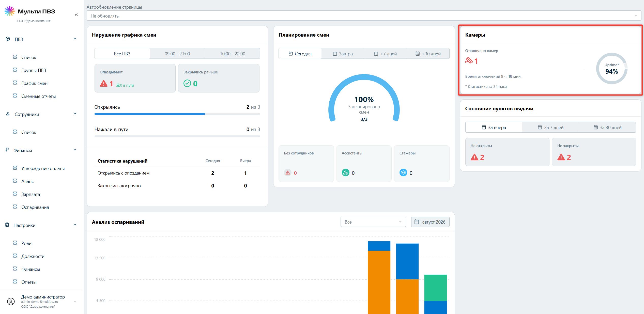Click the Нажали в пути progress bar
Viewport: 644px width, 314px height.
coord(177,136)
